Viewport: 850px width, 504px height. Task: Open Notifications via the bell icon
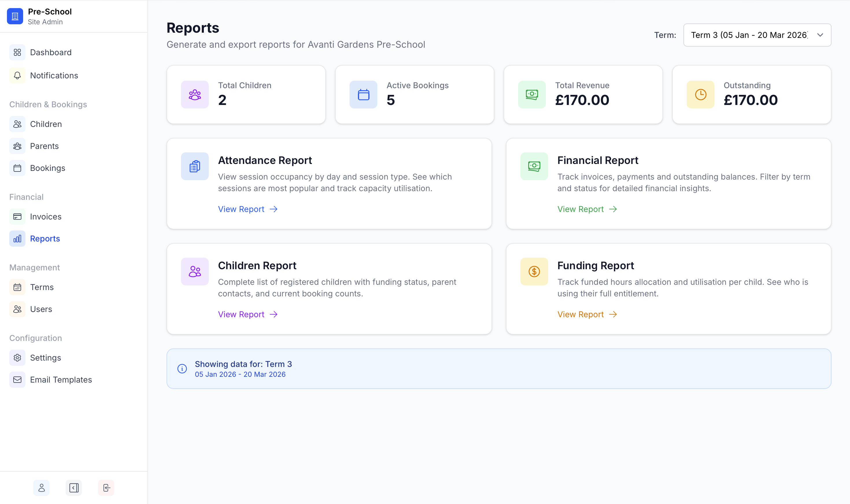(x=17, y=75)
